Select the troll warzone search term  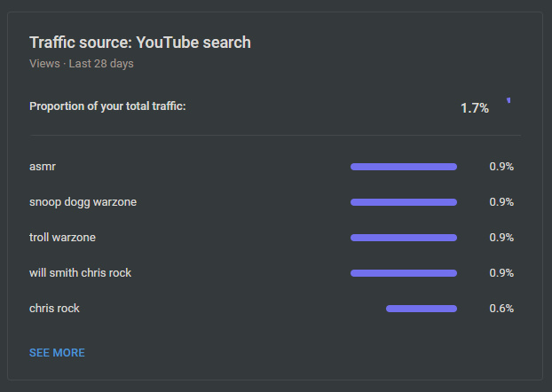click(62, 238)
